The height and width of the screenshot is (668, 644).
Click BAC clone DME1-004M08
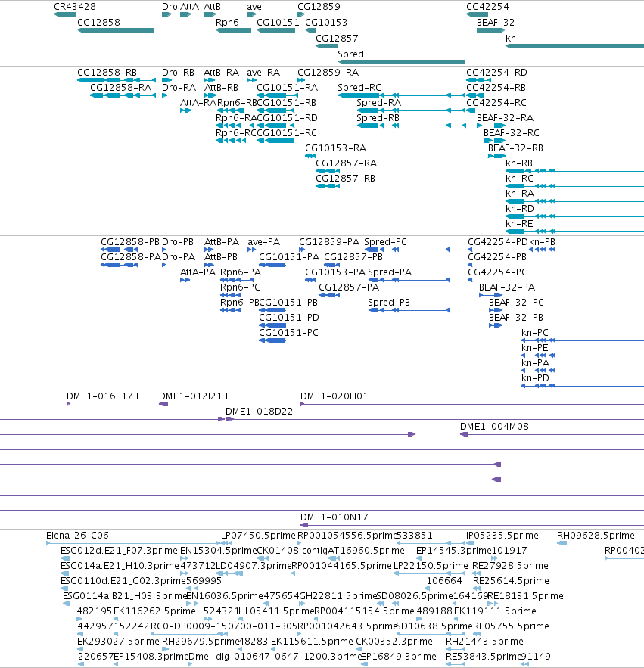coord(494,427)
